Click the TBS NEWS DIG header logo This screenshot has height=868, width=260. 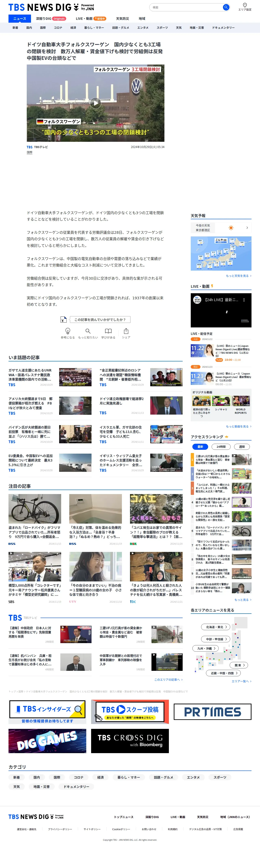click(x=51, y=7)
